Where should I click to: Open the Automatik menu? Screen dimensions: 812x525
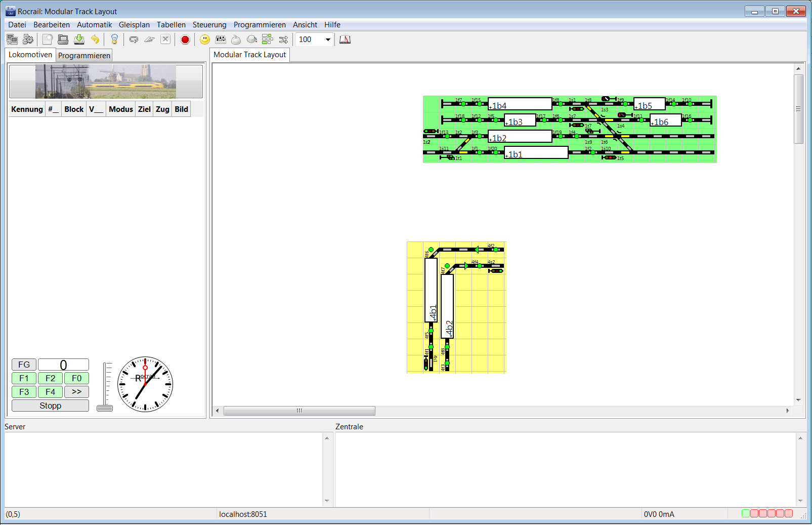[94, 25]
